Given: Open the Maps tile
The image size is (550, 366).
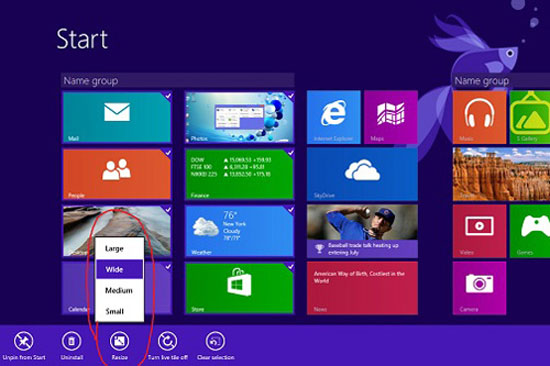Looking at the screenshot, I should (x=391, y=117).
